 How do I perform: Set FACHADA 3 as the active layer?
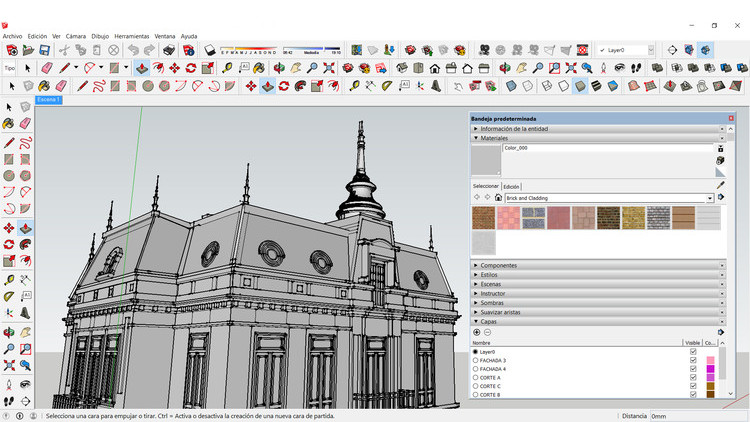tap(475, 360)
